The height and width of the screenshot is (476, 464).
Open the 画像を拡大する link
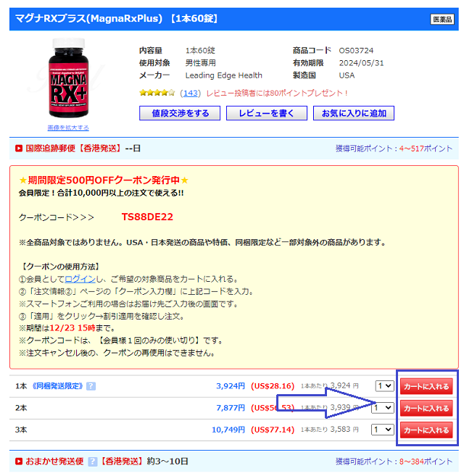[x=68, y=128]
